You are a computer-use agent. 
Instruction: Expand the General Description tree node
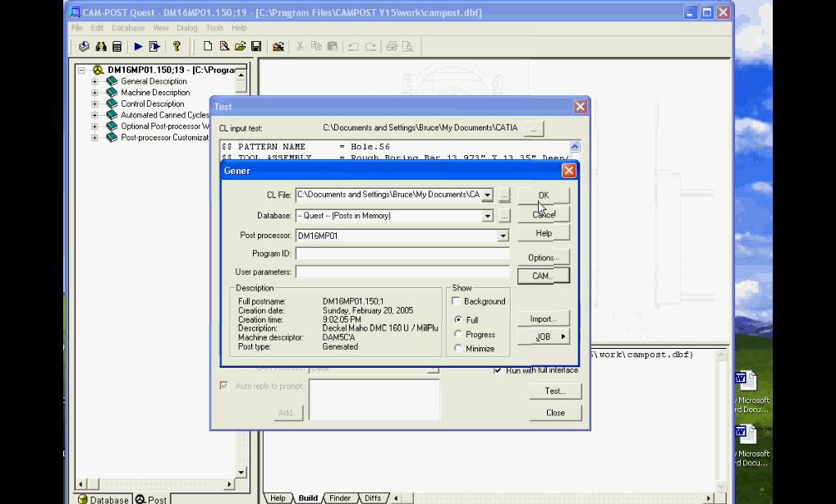[94, 81]
